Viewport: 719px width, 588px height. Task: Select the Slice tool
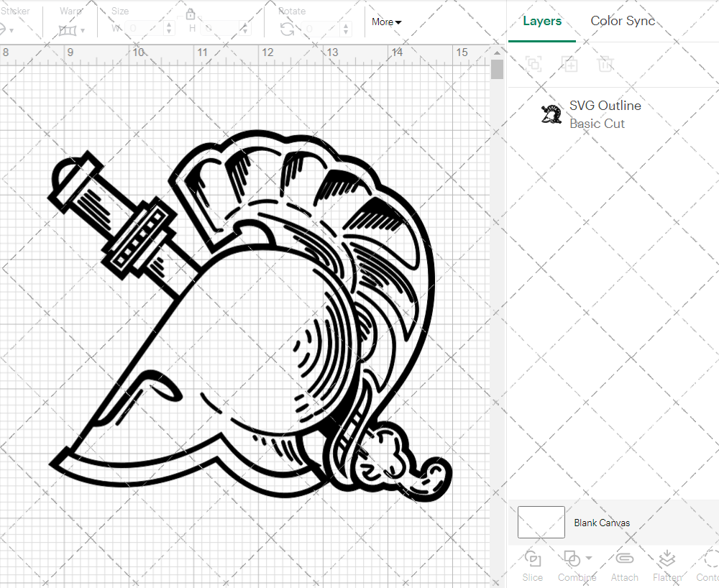tap(532, 565)
